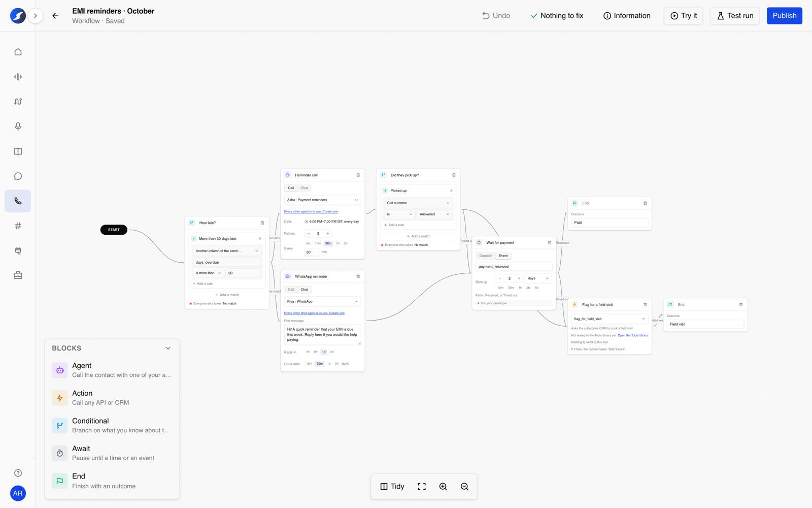
Task: Open the Call outcome dropdown
Action: (x=418, y=203)
